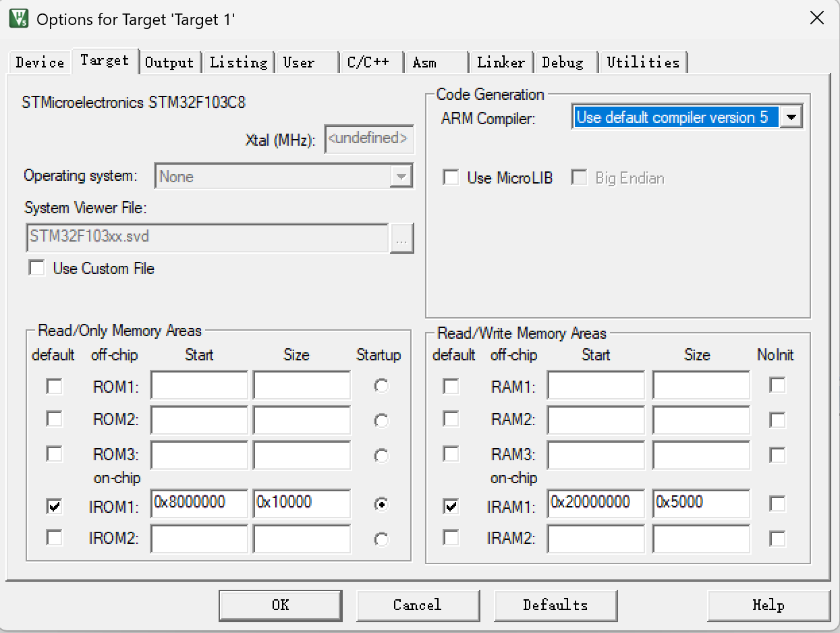Check the default box for RAM1

pyautogui.click(x=451, y=386)
